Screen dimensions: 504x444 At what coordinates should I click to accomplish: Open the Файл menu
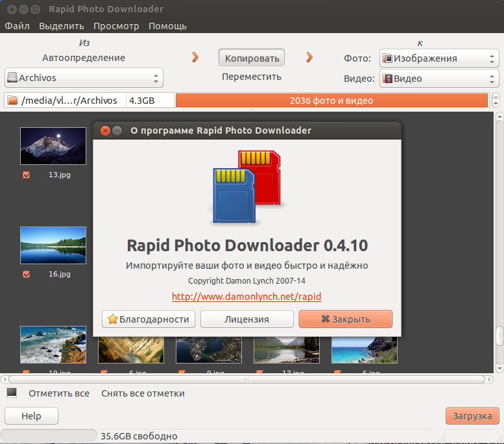(x=17, y=26)
